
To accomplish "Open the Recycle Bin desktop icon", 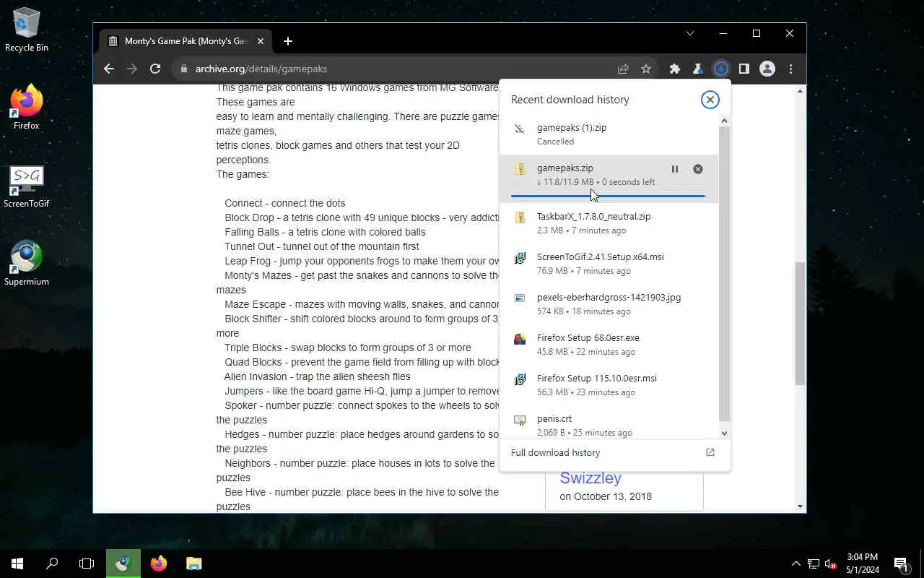I will coord(27,30).
